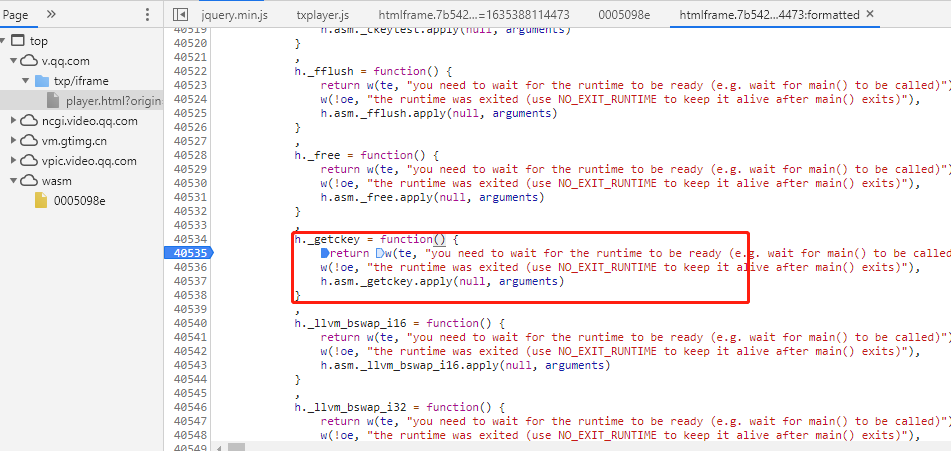This screenshot has width=951, height=451.
Task: Click h._fflush function definition text
Action: 372,71
